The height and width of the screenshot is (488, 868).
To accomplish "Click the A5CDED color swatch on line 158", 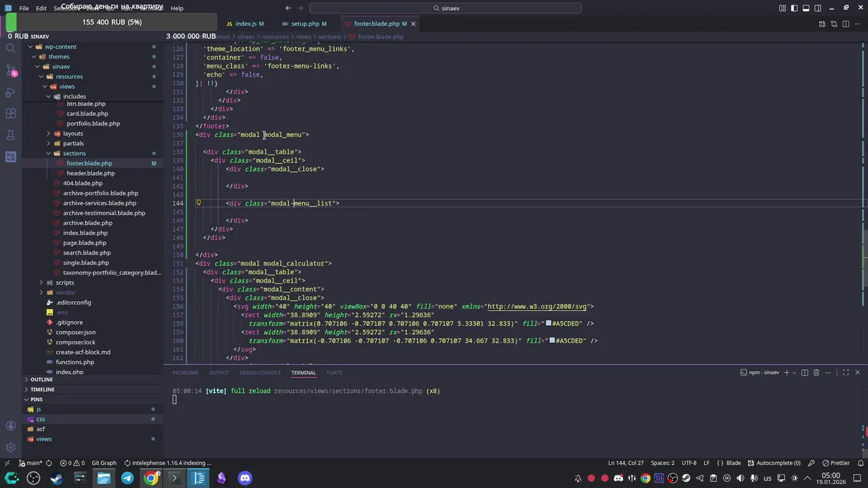I will click(548, 323).
